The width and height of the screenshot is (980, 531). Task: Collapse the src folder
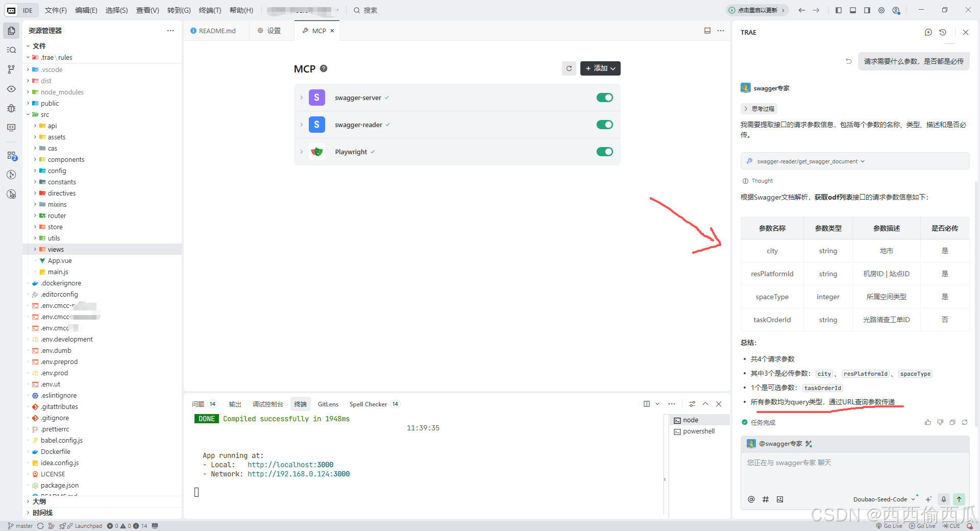tap(45, 114)
